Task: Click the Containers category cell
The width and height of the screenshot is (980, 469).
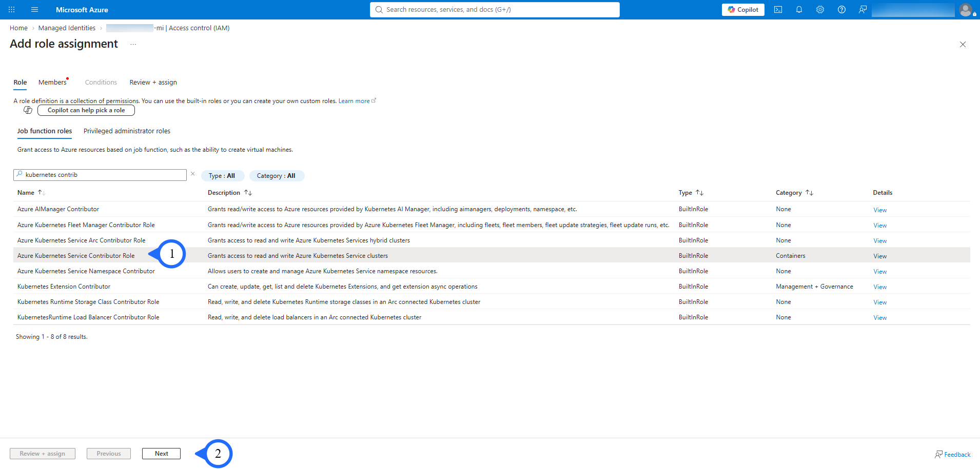Action: point(791,256)
